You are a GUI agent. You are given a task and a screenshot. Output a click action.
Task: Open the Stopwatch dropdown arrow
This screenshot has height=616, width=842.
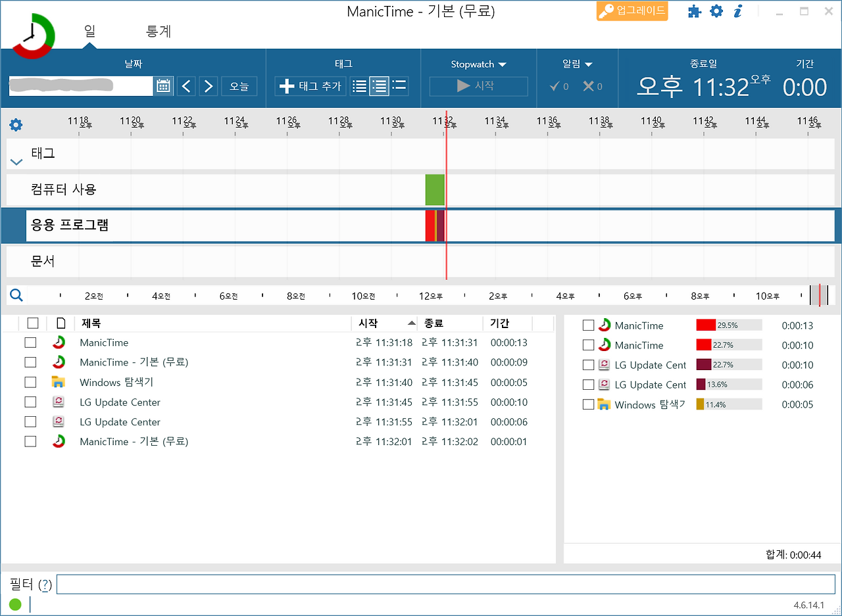click(503, 64)
